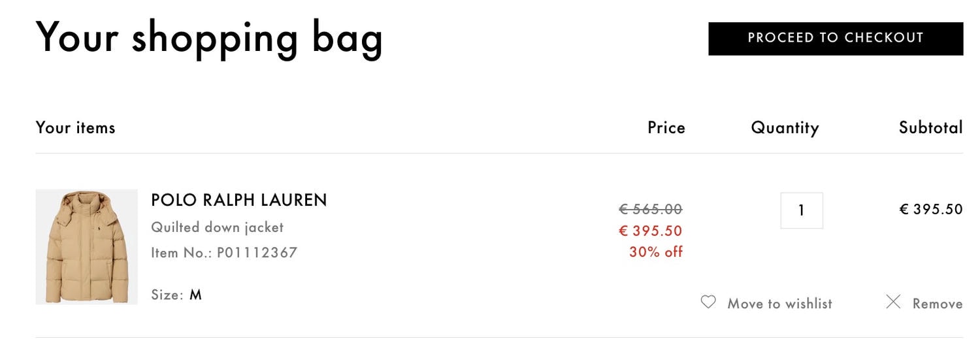
Task: Click the 30% off discount label
Action: (x=656, y=252)
